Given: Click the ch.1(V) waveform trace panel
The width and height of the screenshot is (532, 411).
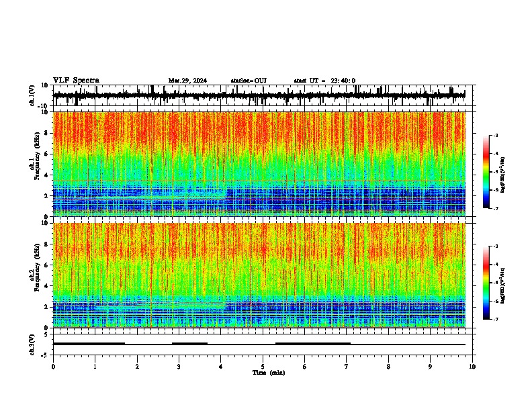Looking at the screenshot, I should point(263,95).
